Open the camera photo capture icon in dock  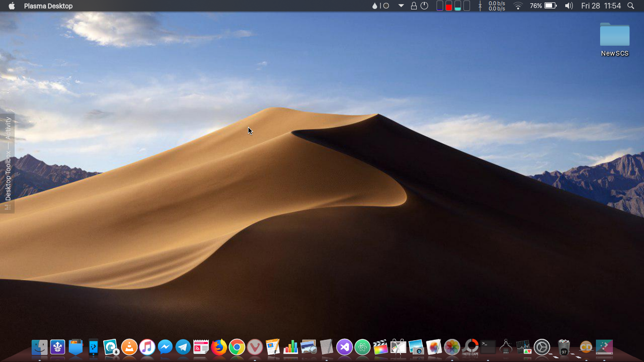416,347
